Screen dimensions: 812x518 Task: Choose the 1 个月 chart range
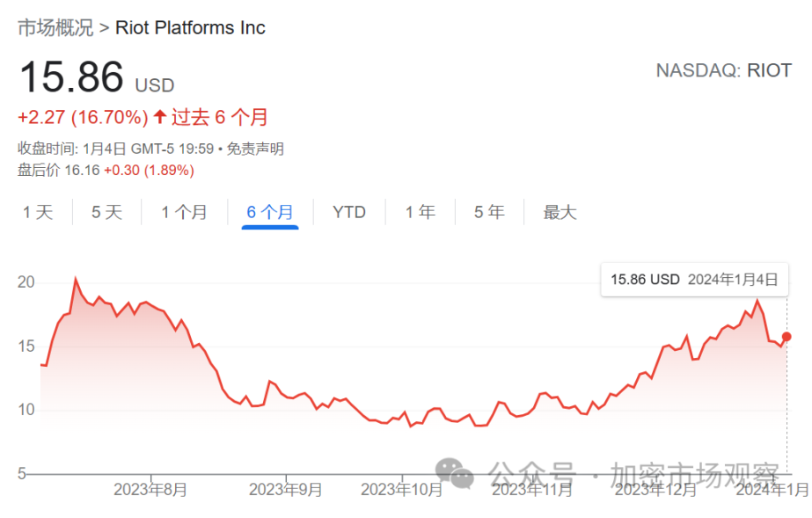click(x=184, y=212)
